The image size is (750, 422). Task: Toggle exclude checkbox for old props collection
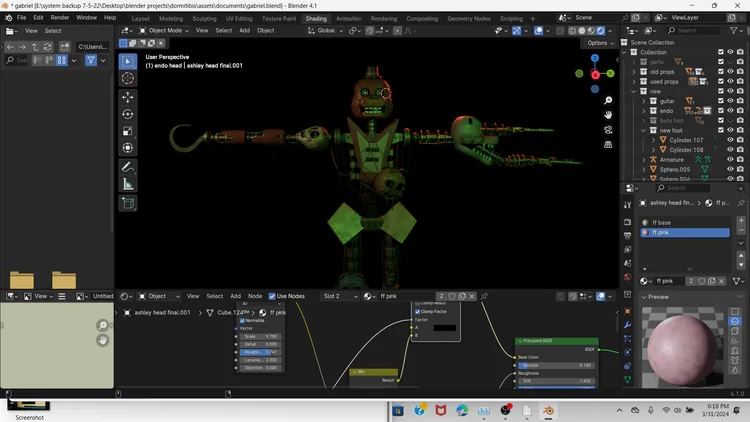(x=721, y=72)
